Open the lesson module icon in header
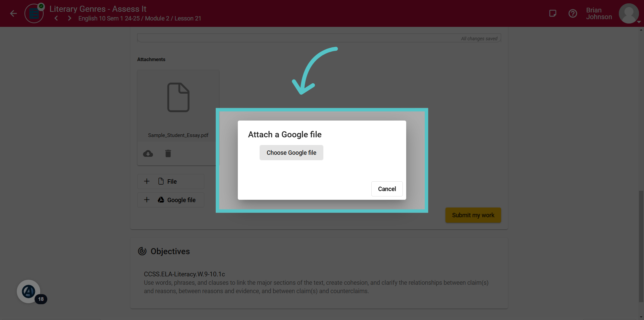 (34, 13)
